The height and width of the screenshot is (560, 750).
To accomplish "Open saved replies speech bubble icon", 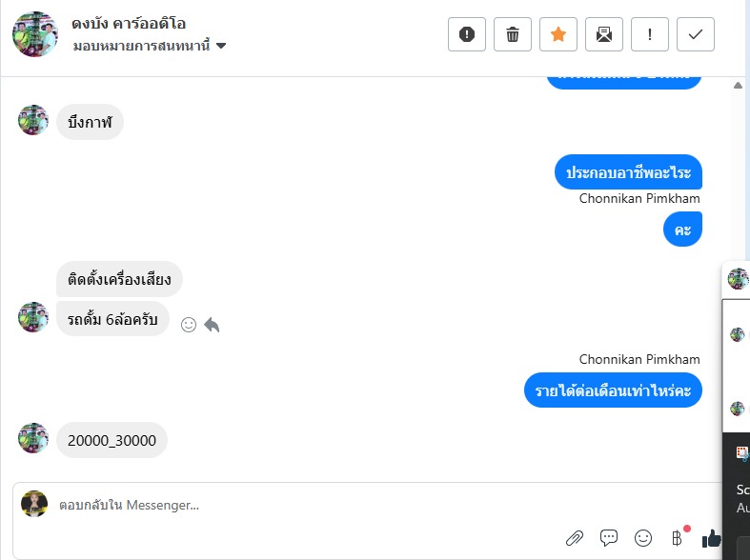I will (609, 538).
